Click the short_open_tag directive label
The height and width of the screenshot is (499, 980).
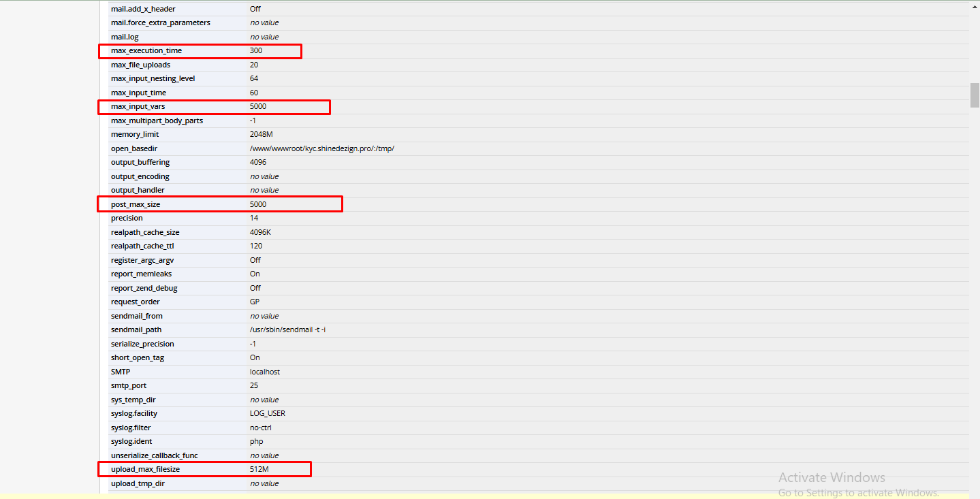tap(138, 358)
